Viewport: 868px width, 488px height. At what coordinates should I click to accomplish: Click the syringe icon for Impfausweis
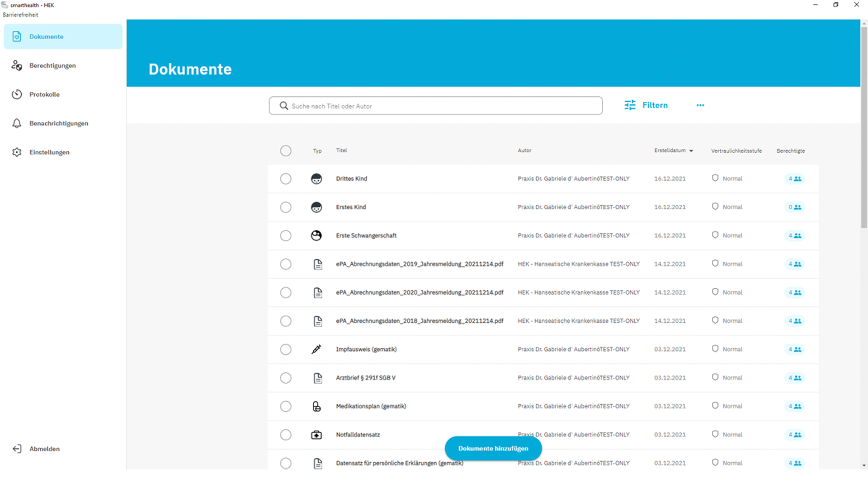coord(316,349)
